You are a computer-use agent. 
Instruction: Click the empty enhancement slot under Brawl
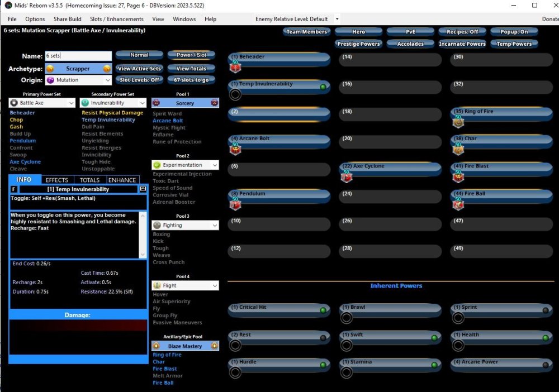pyautogui.click(x=347, y=318)
